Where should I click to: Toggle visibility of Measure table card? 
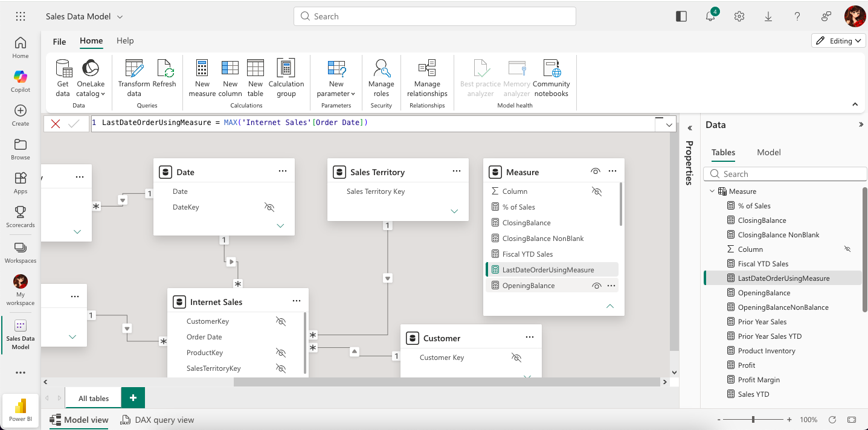(596, 172)
